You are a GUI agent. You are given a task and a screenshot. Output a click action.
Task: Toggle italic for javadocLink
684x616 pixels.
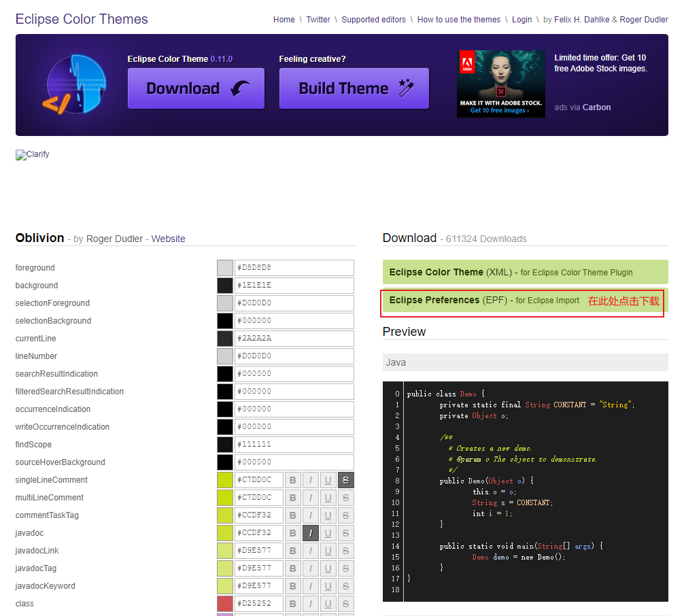(x=311, y=551)
